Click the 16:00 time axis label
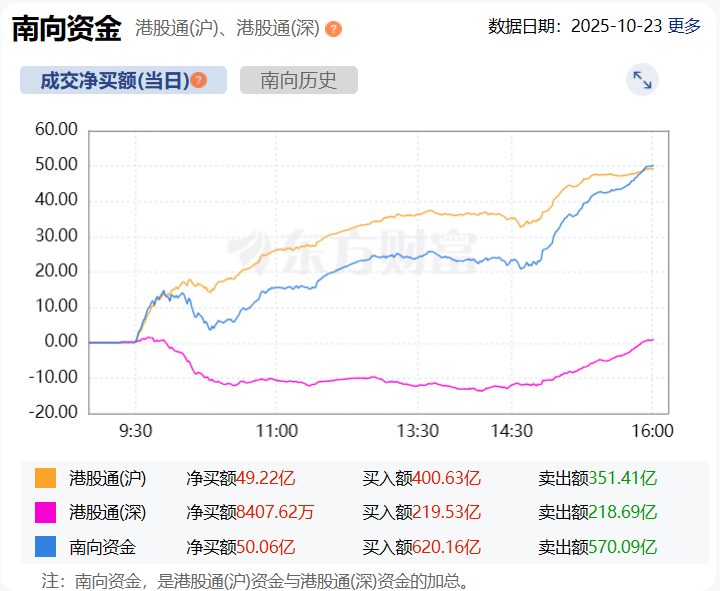Viewport: 720px width, 591px height. 652,431
